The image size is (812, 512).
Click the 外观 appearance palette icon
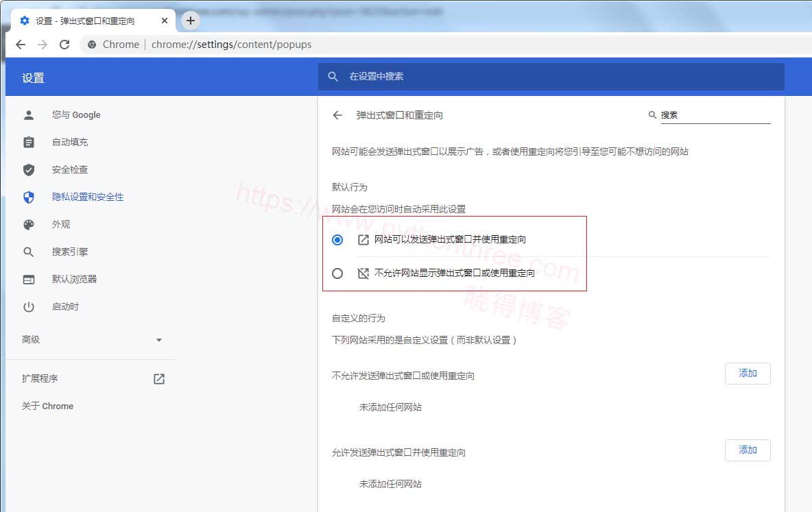pyautogui.click(x=28, y=224)
